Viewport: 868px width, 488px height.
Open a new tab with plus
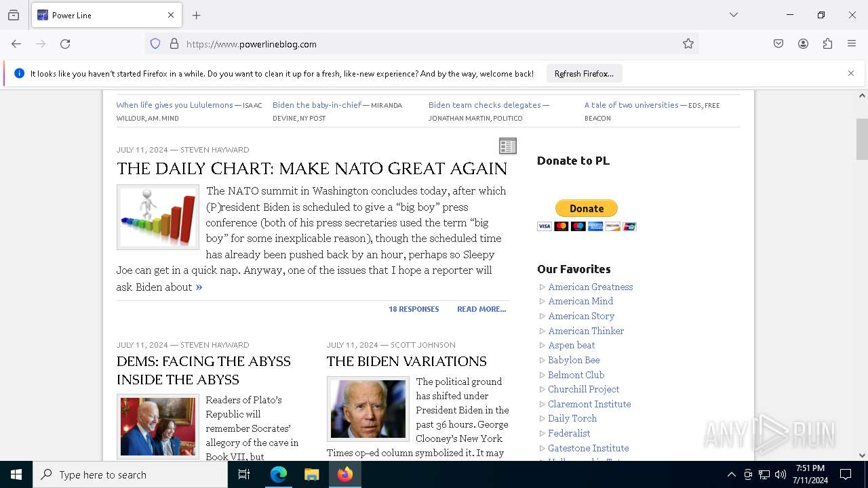197,15
